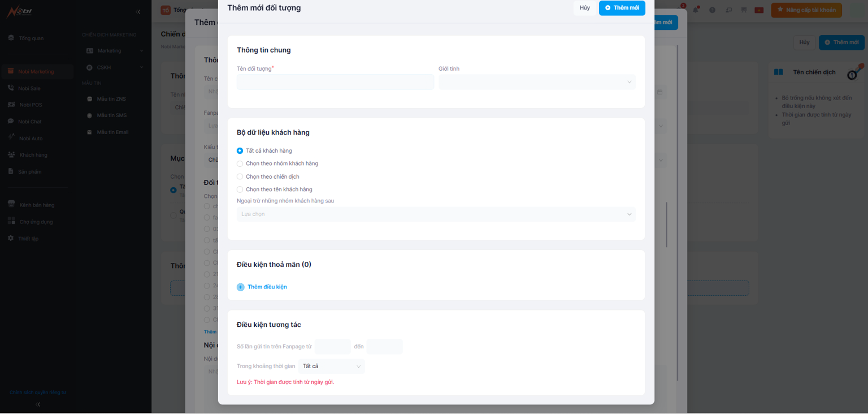This screenshot has width=868, height=414.
Task: Open Mẫu tin ZNS menu item
Action: tap(111, 99)
